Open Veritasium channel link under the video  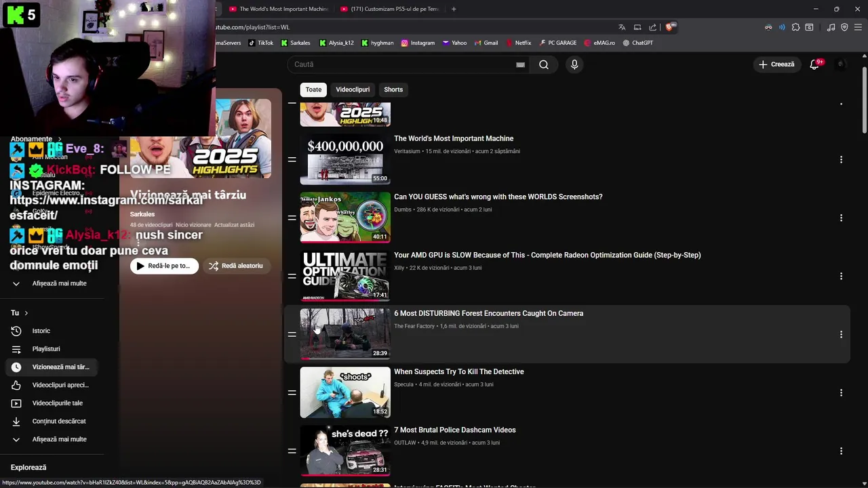pos(407,151)
